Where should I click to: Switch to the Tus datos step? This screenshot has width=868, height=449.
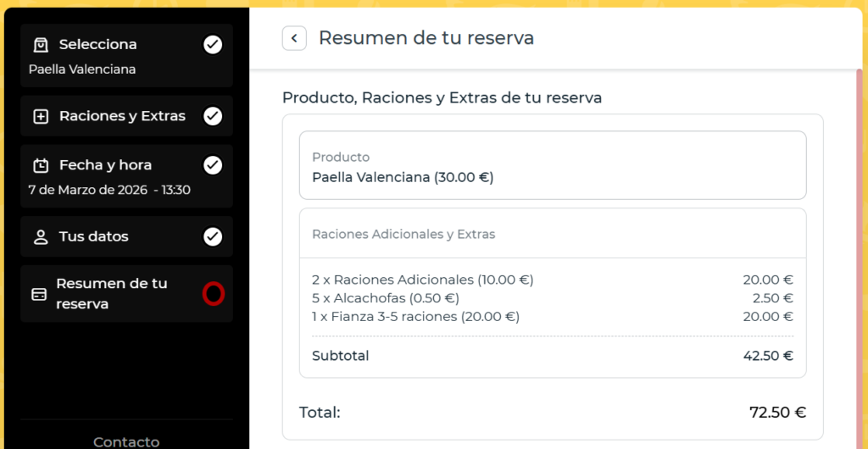pos(93,236)
